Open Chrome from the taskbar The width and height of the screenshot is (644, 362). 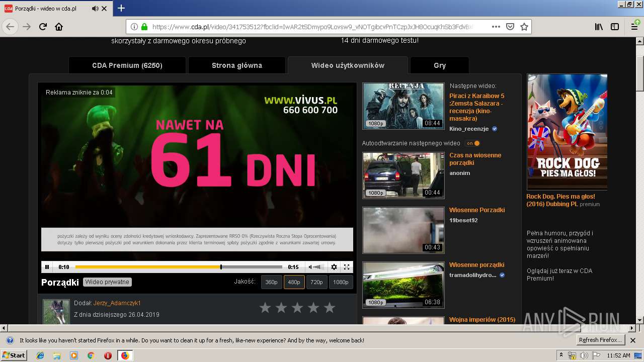pyautogui.click(x=91, y=355)
